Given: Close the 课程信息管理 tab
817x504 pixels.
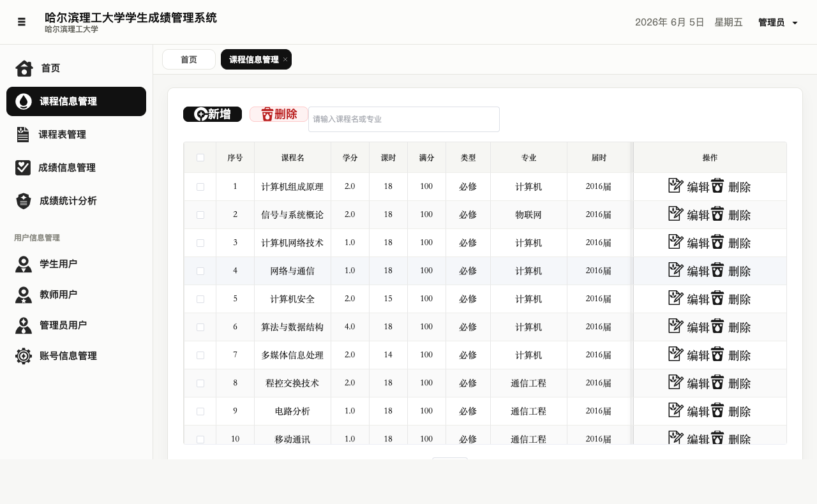Looking at the screenshot, I should click(x=285, y=59).
